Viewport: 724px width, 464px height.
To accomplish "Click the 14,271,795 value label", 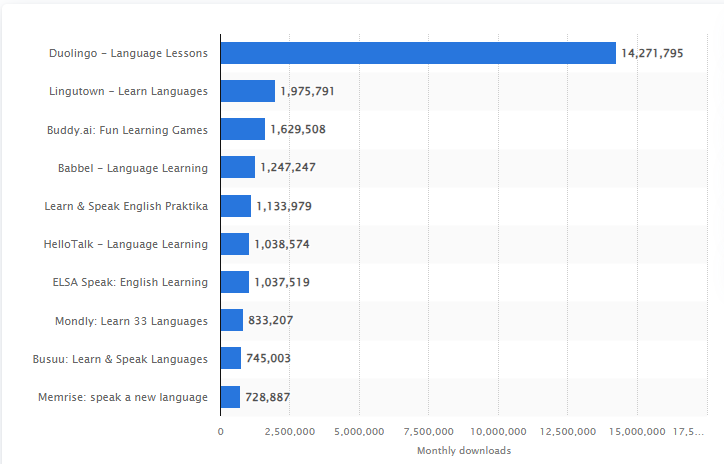I will (x=652, y=53).
